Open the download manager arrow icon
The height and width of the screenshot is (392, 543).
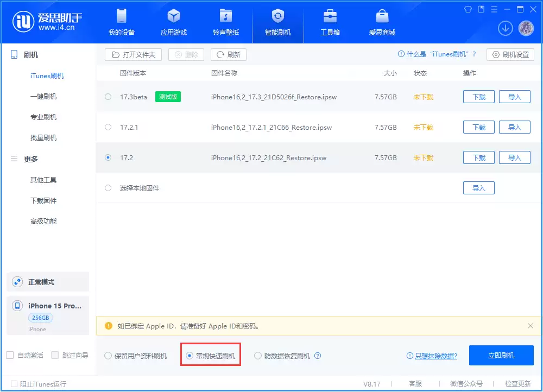(x=505, y=28)
